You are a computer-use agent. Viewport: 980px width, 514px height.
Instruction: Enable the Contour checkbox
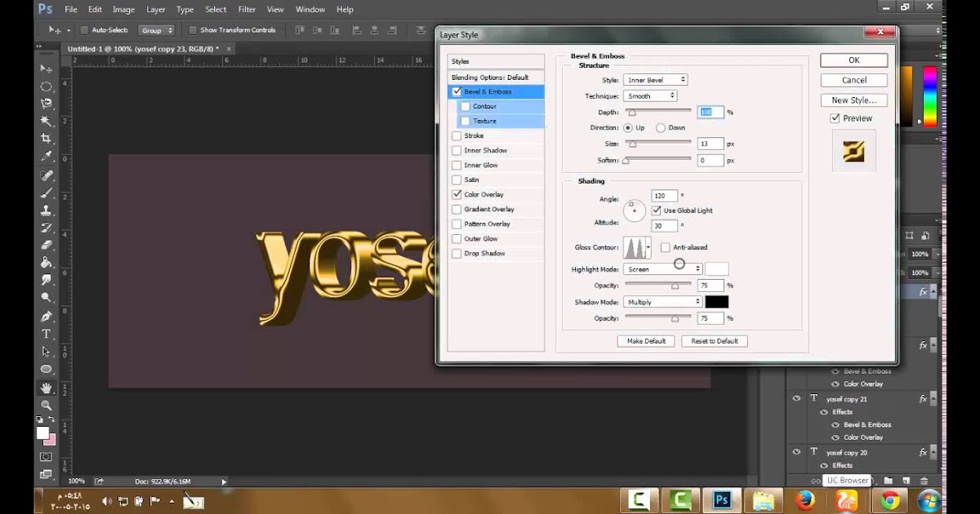click(465, 106)
